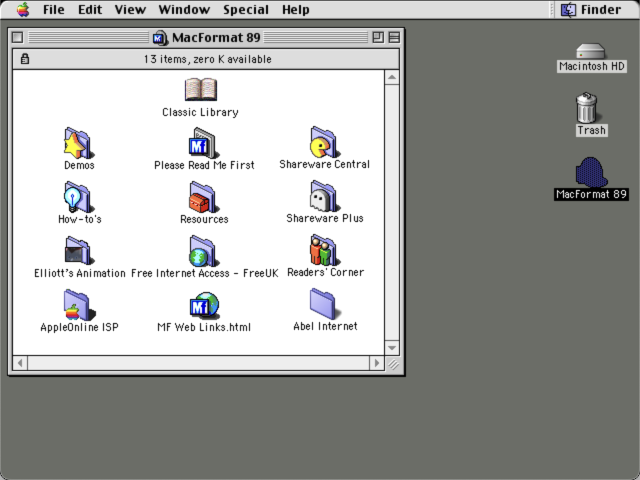Open the Help menu
Image resolution: width=640 pixels, height=480 pixels.
[x=296, y=9]
